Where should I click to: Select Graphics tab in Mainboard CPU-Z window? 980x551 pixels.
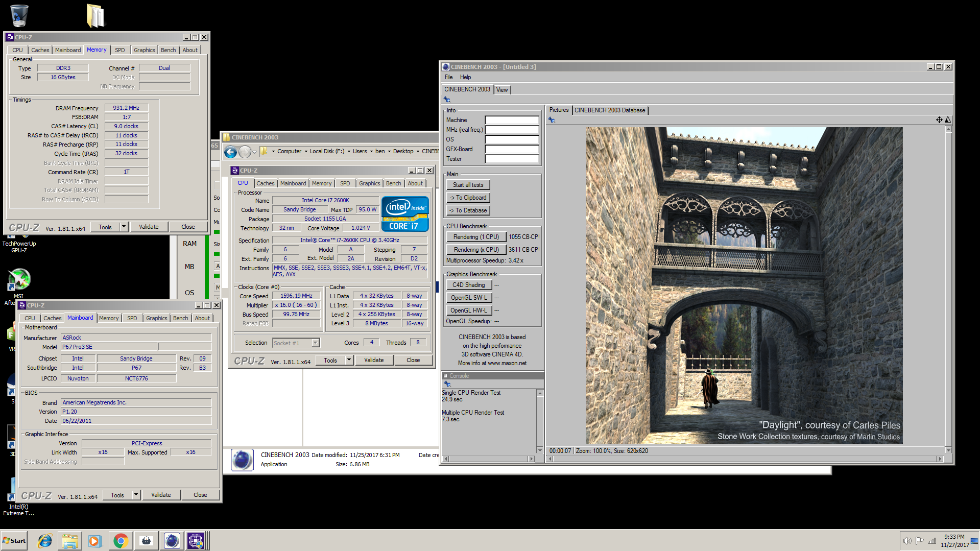(157, 318)
